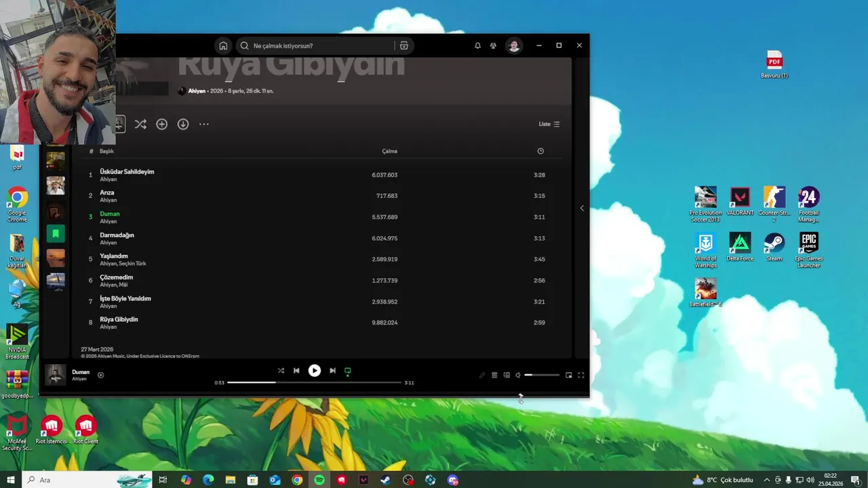
Task: Sort tracks by Çalma column
Action: [389, 151]
